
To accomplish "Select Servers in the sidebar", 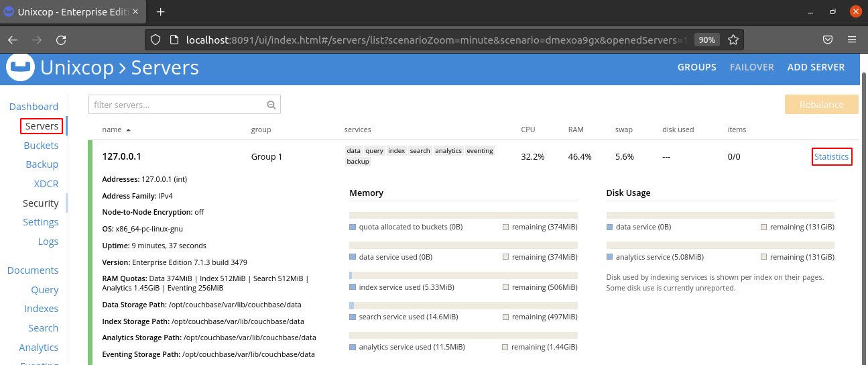I will click(42, 126).
